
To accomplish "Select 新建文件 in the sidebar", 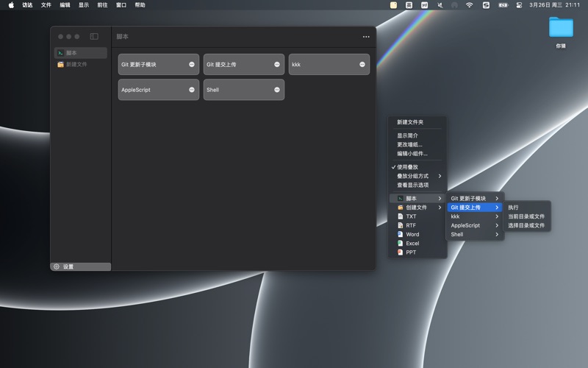I will coord(76,65).
